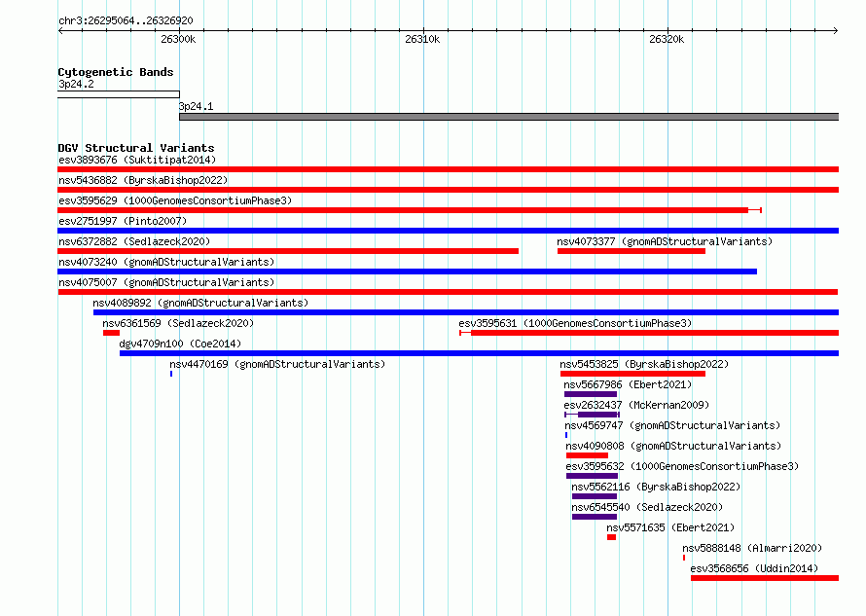The image size is (866, 616).
Task: Select the gray 3p24.1 band bar
Action: (x=509, y=117)
